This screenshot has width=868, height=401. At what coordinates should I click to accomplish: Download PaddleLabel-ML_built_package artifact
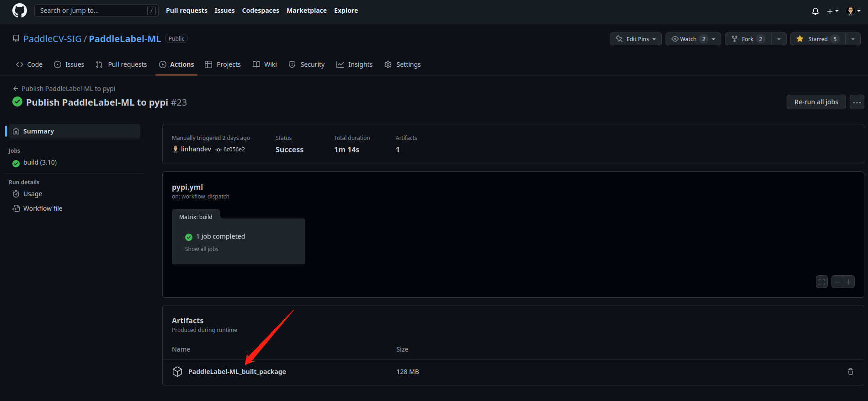click(237, 372)
